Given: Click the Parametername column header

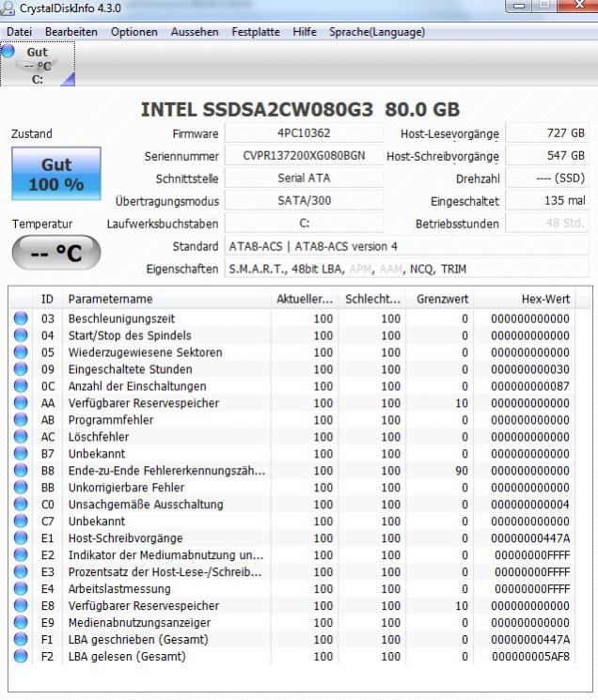Looking at the screenshot, I should (x=166, y=299).
